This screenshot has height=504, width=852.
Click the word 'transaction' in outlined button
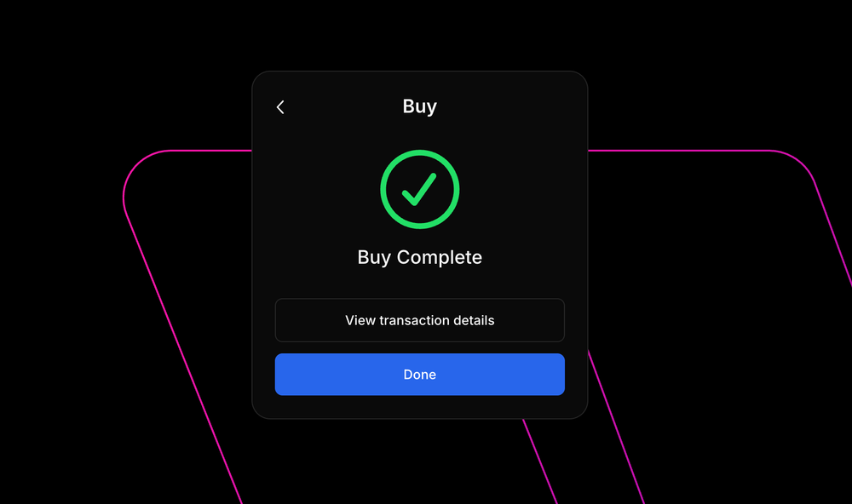(x=414, y=320)
